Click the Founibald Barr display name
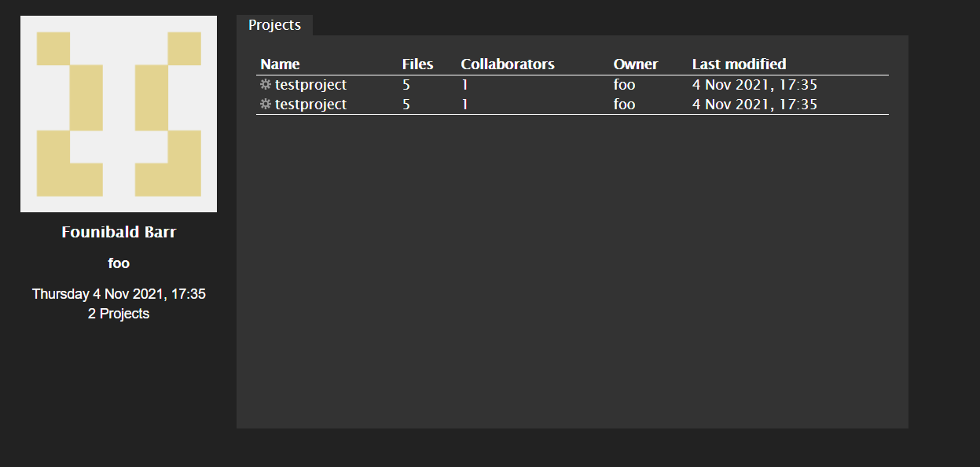Image resolution: width=980 pixels, height=467 pixels. (x=119, y=231)
